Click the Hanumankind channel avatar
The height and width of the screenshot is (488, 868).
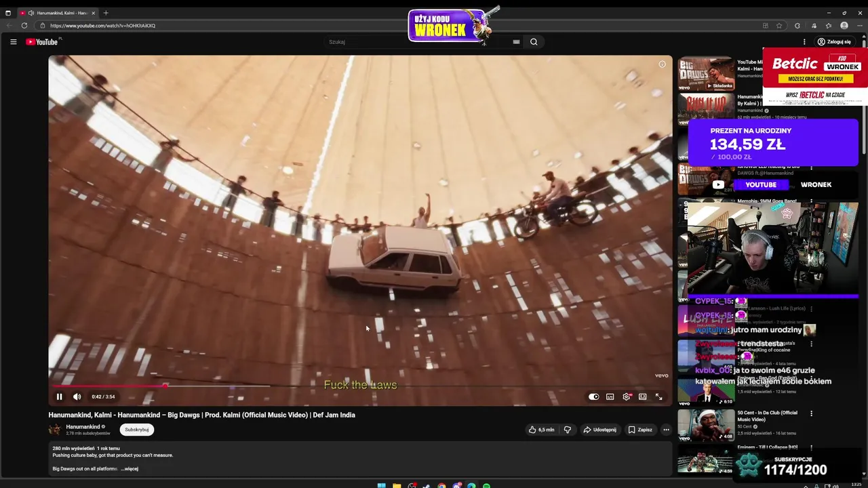(x=55, y=429)
